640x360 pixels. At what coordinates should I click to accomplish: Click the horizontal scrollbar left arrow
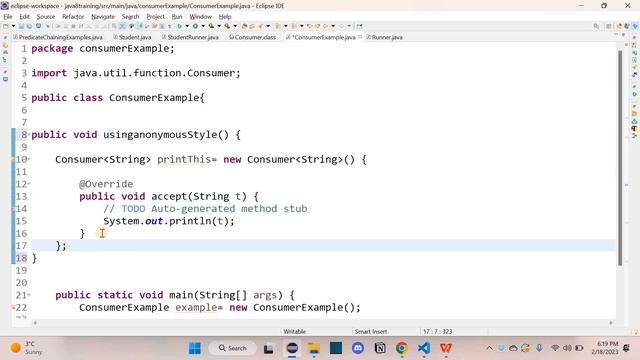pyautogui.click(x=35, y=323)
